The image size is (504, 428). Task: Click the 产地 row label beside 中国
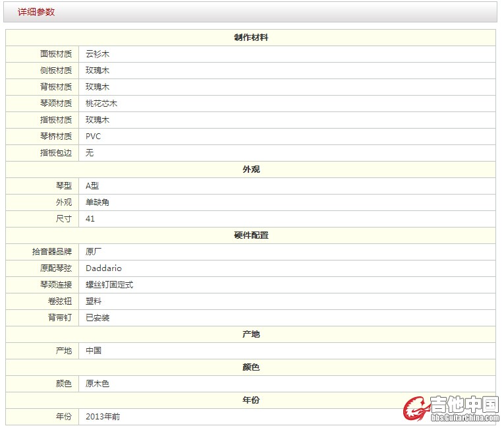click(64, 351)
